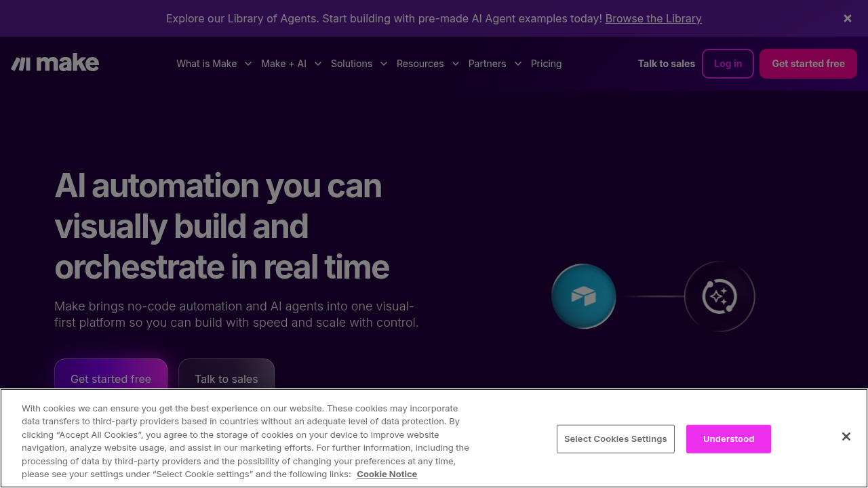Click the hero Talk to sales button
868x488 pixels.
coord(226,379)
